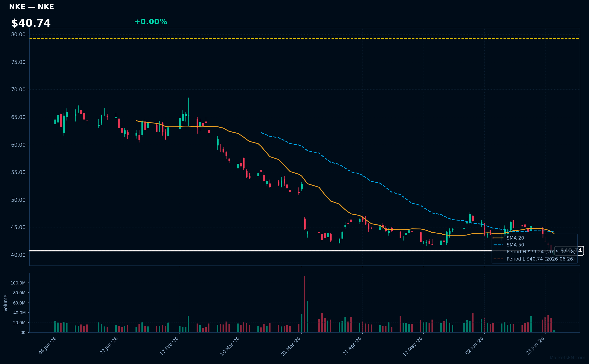Click the 23 Jun '26 date label
Viewport: 589px width, 364px height.
535,345
